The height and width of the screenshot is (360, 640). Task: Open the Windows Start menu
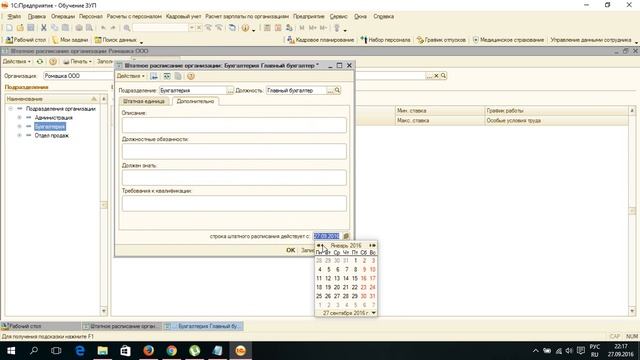[11, 351]
